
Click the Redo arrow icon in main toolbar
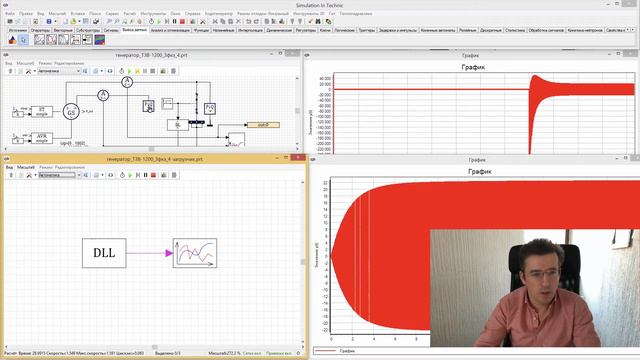pyautogui.click(x=256, y=21)
